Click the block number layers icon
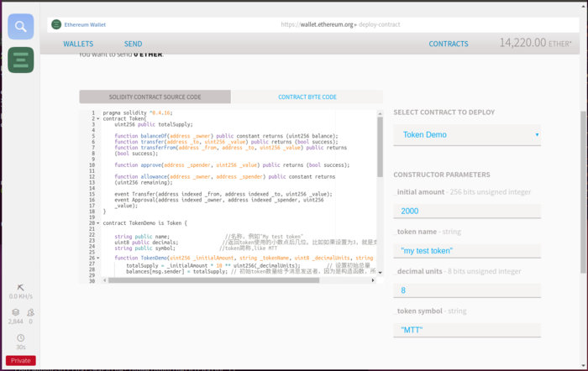The width and height of the screenshot is (588, 371). pyautogui.click(x=15, y=312)
